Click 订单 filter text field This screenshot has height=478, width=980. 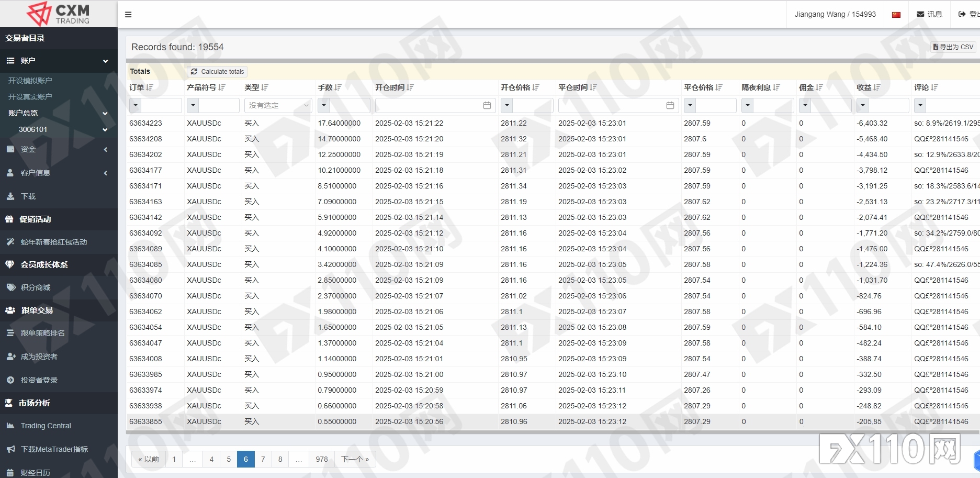tap(162, 105)
